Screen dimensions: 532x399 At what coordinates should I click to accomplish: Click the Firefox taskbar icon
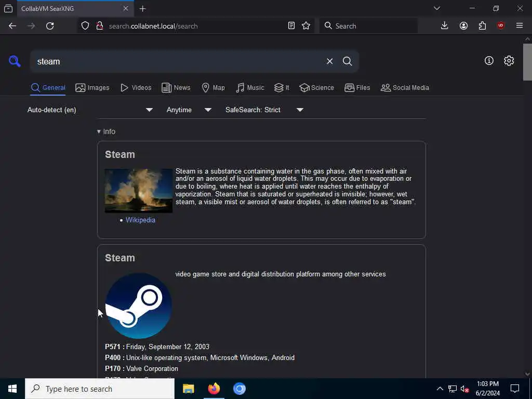[x=214, y=389]
